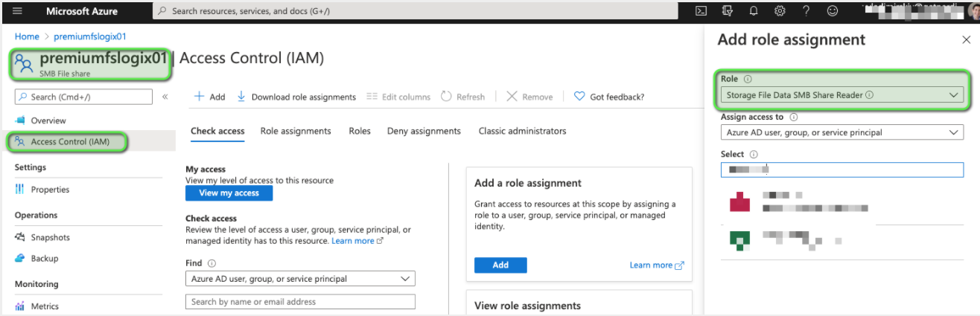Click the View role assignments heading
The width and height of the screenshot is (980, 316).
[527, 306]
